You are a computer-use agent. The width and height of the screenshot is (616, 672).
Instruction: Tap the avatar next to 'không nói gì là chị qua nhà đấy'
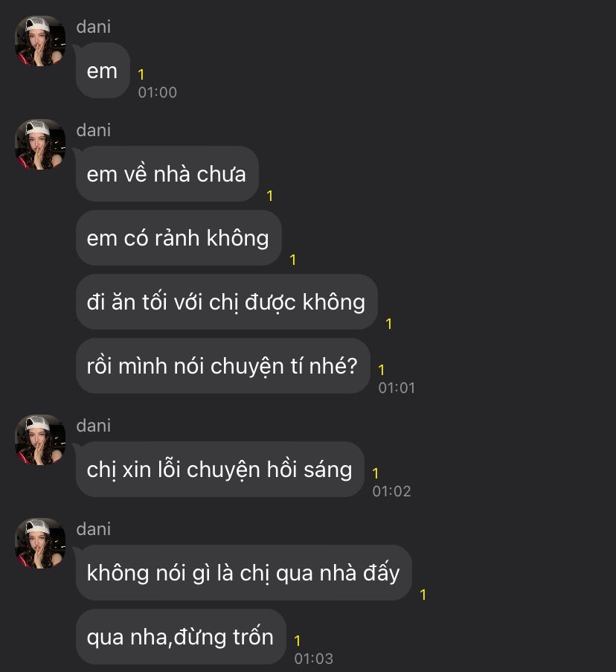tap(40, 543)
